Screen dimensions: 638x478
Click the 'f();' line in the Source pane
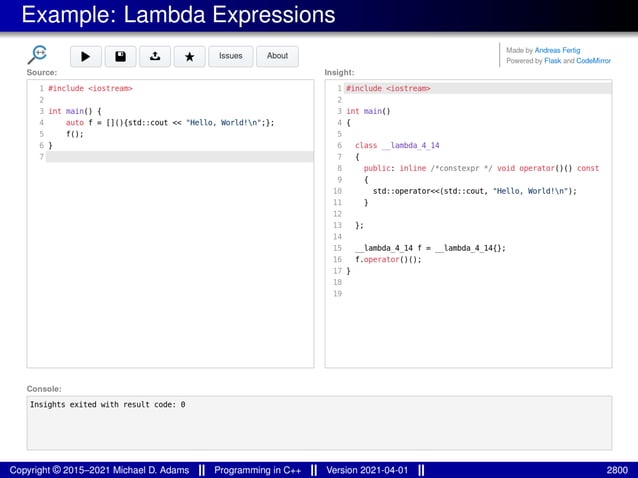coord(75,134)
